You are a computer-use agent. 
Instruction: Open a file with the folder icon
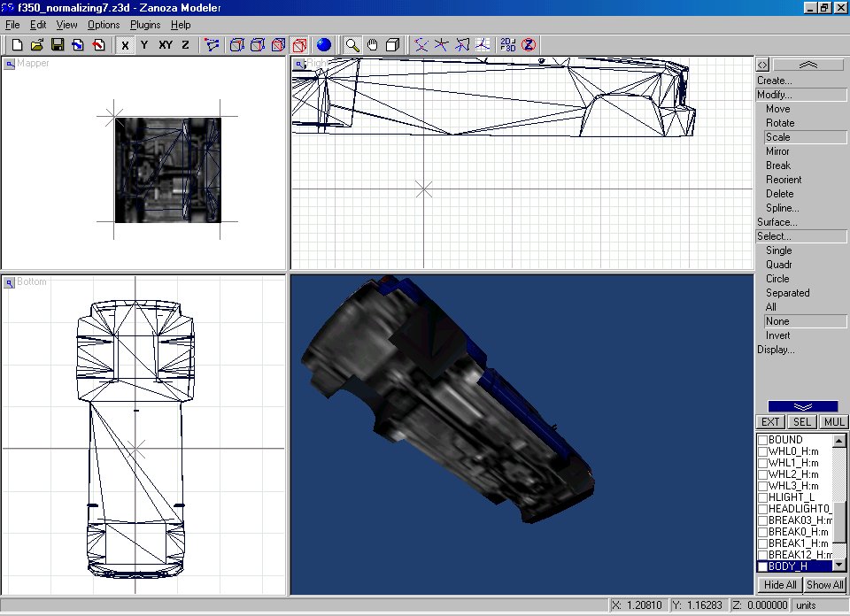tap(37, 44)
